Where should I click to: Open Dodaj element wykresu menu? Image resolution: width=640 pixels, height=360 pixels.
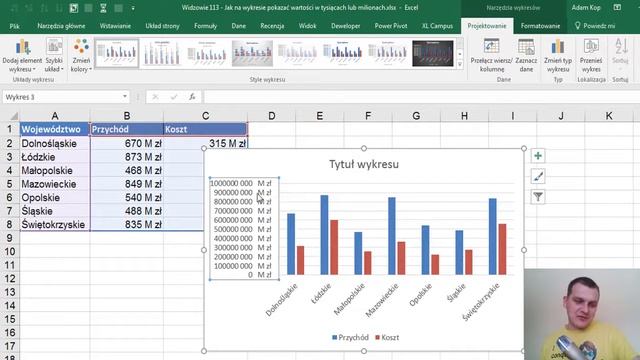[22, 56]
